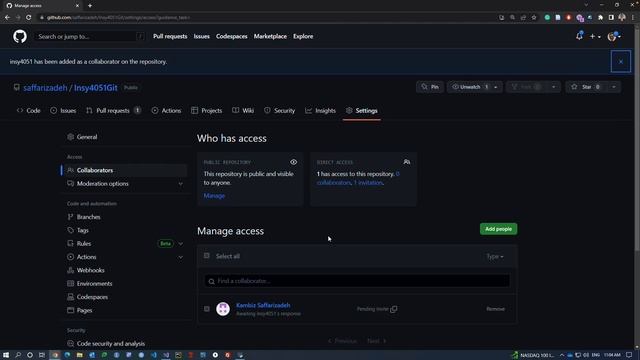Click Manage repository visibility link
This screenshot has width=640, height=360.
[x=214, y=196]
